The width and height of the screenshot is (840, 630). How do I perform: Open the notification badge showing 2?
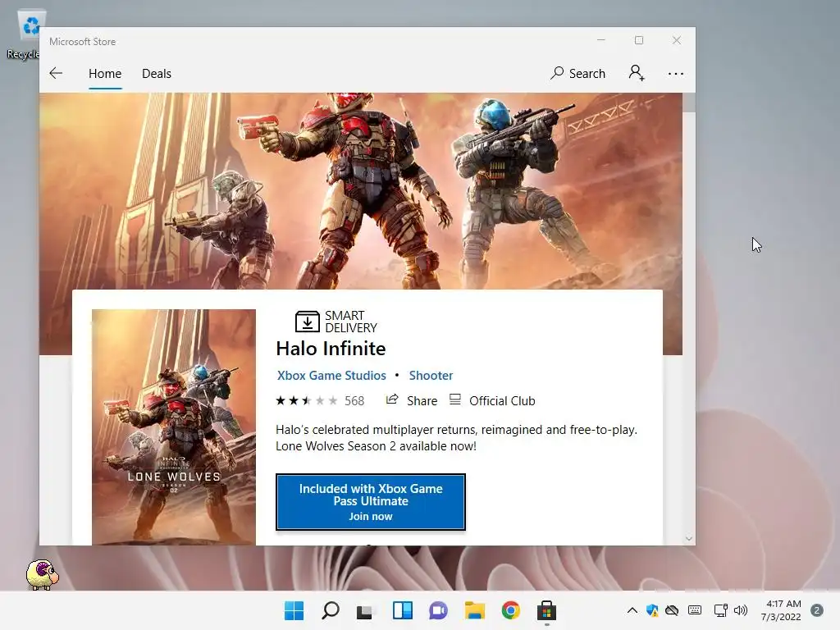tap(817, 610)
